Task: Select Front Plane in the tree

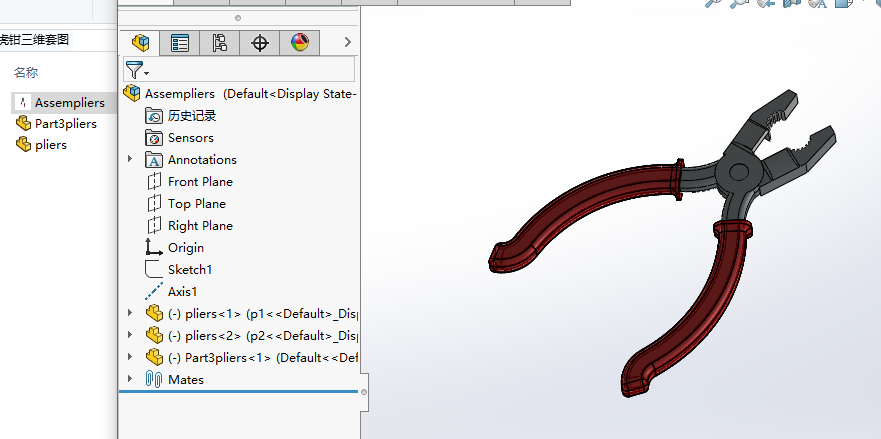Action: click(200, 182)
